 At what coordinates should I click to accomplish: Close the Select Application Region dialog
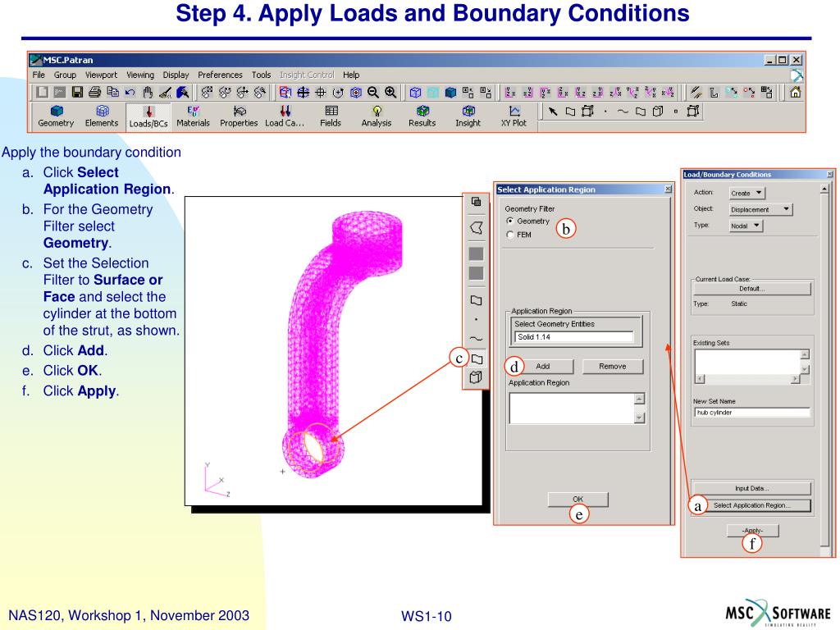(x=668, y=189)
